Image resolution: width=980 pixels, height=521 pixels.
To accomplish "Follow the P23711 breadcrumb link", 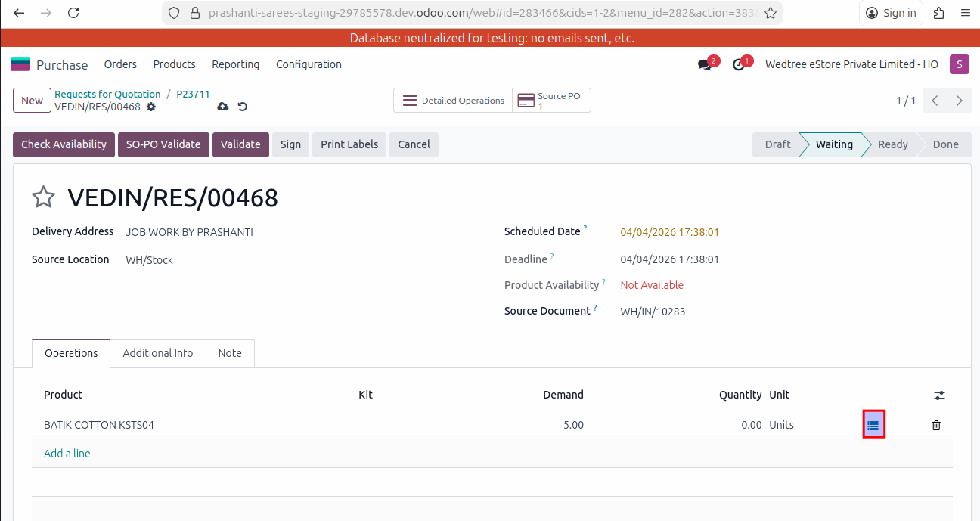I will click(x=193, y=95).
